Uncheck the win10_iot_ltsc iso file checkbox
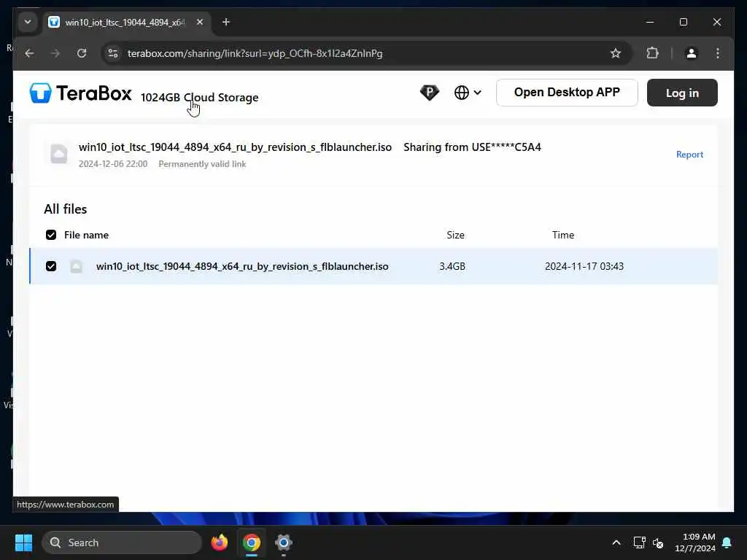Screen dimensions: 747x560 coord(51,266)
